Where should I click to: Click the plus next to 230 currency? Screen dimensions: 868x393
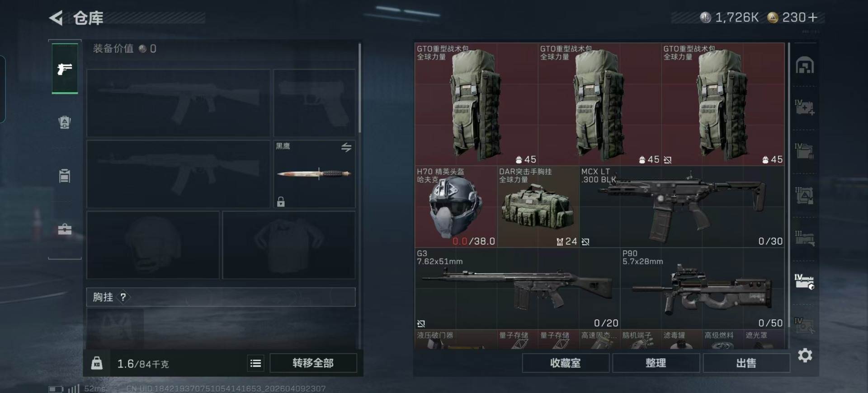tap(813, 17)
